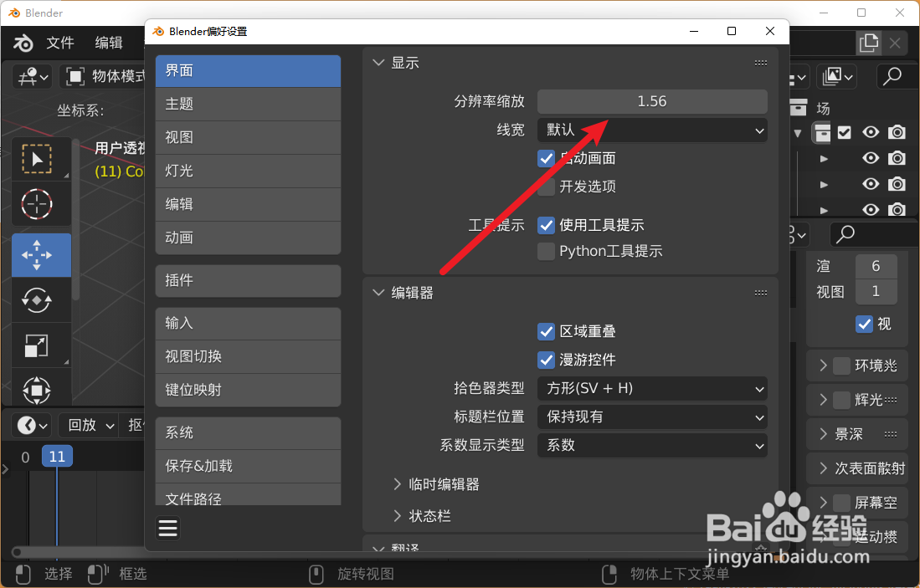The height and width of the screenshot is (588, 920).
Task: Enable the 开发选项 checkbox
Action: click(547, 187)
